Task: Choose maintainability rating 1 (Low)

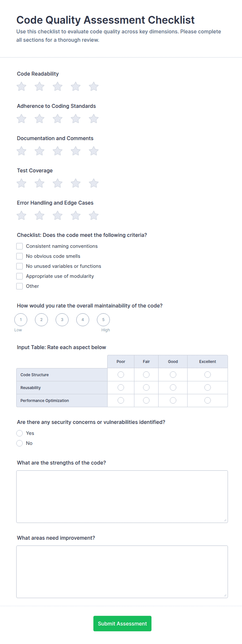Action: point(21,320)
